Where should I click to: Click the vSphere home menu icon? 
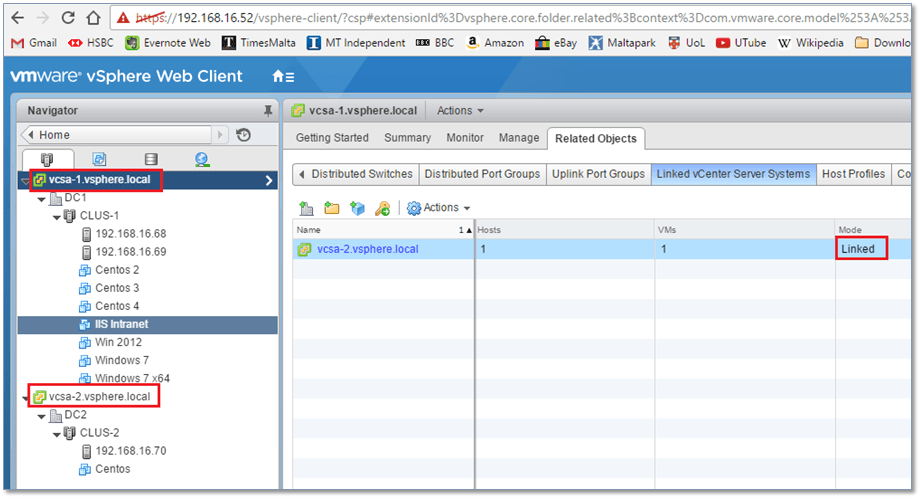[283, 76]
